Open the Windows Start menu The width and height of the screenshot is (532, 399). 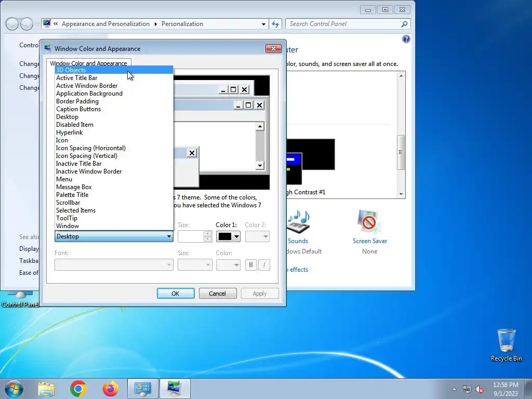point(14,389)
